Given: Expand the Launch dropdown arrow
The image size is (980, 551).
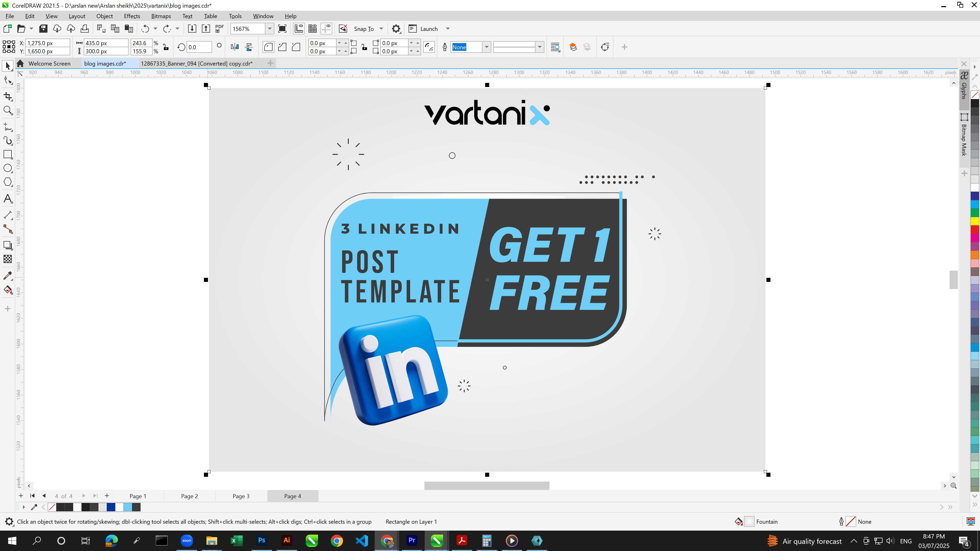Looking at the screenshot, I should tap(448, 29).
